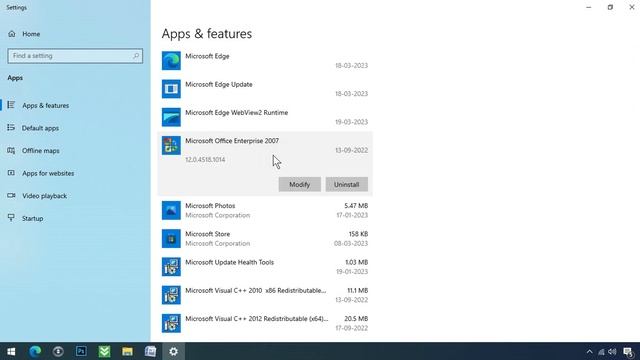Screen dimensions: 640x360
Task: Click the Apps for websites sidebar icon
Action: (x=11, y=173)
